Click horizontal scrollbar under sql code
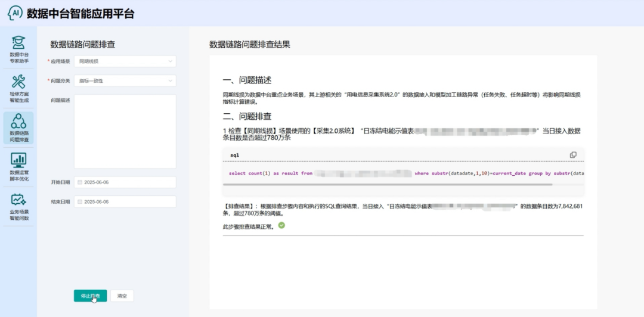Image resolution: width=644 pixels, height=317 pixels. 388,185
